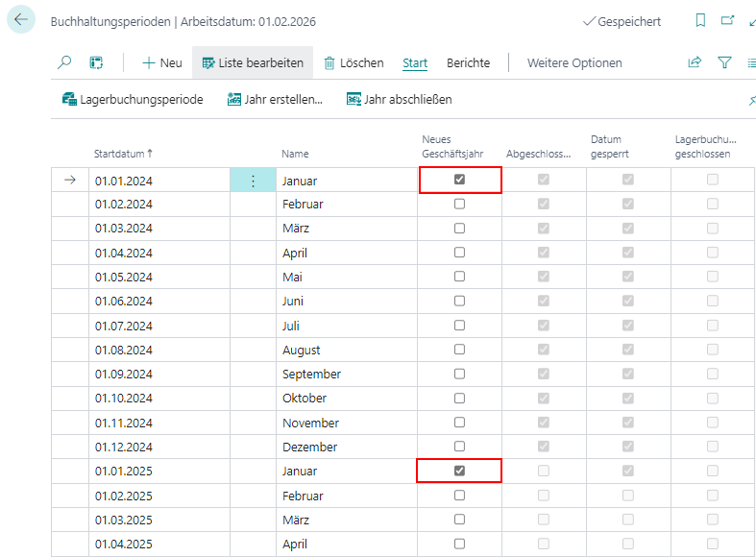The height and width of the screenshot is (557, 756).
Task: Click the pin icon on action bar
Action: [751, 100]
